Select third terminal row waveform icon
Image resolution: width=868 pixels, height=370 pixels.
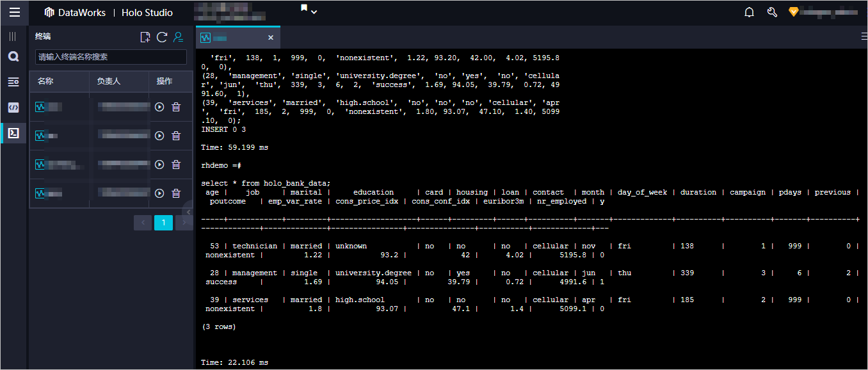point(40,165)
